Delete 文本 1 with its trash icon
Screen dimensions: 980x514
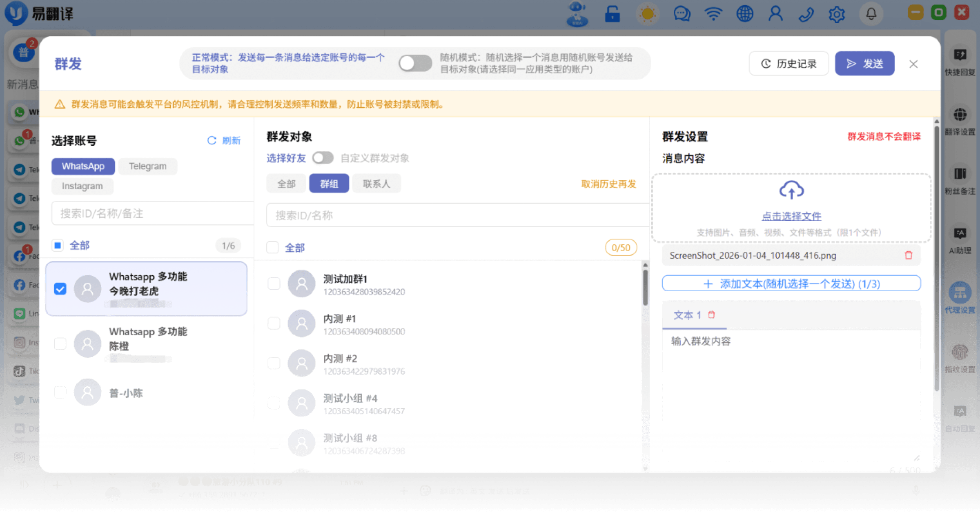(x=711, y=315)
